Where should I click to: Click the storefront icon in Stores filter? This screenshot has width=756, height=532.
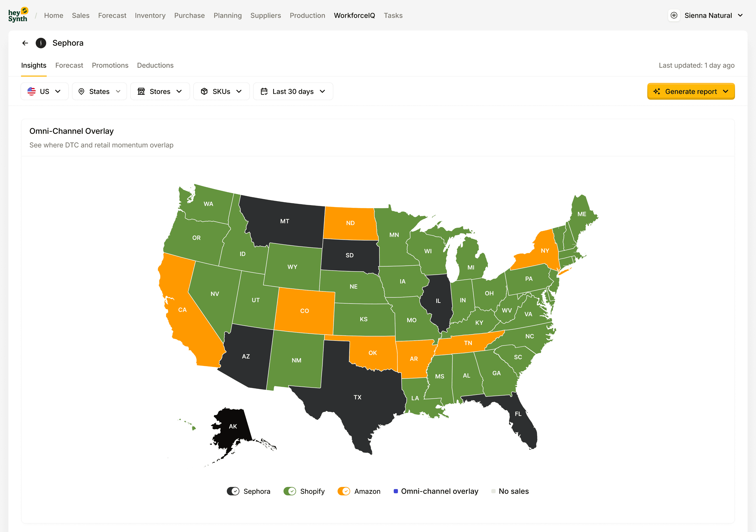point(141,91)
